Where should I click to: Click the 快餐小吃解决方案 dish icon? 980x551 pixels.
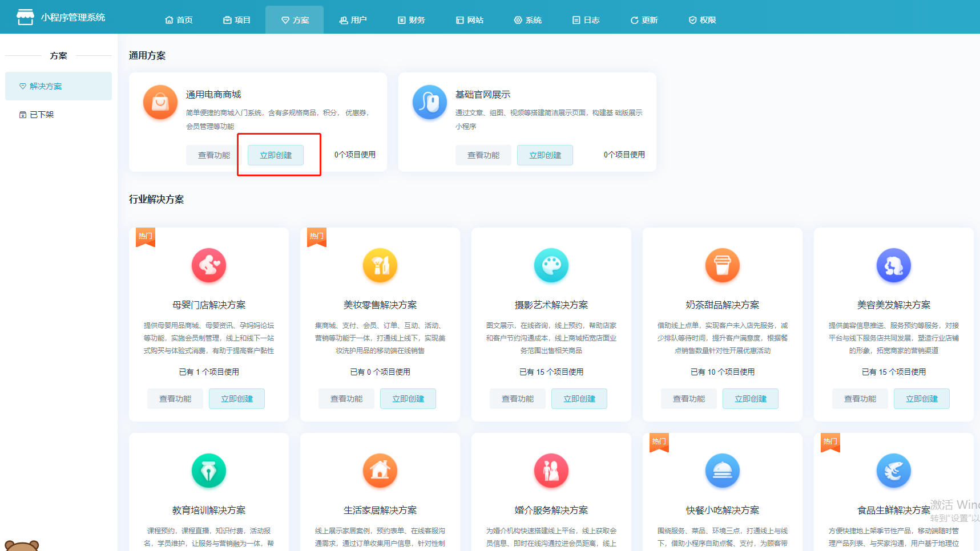coord(723,471)
